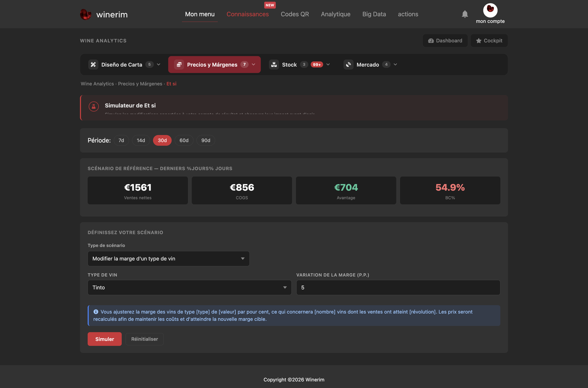The width and height of the screenshot is (588, 388).
Task: Select the 90d period option
Action: click(x=206, y=140)
